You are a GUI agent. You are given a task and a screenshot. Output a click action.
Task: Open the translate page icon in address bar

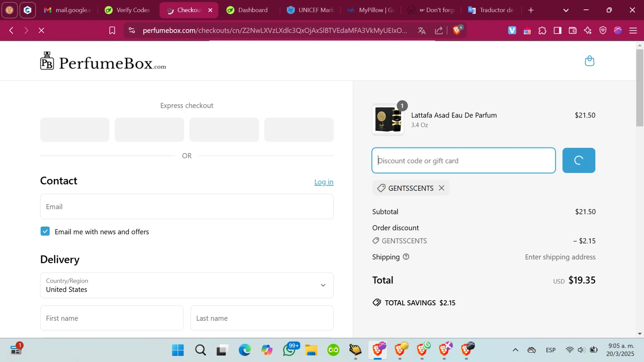[x=422, y=30]
